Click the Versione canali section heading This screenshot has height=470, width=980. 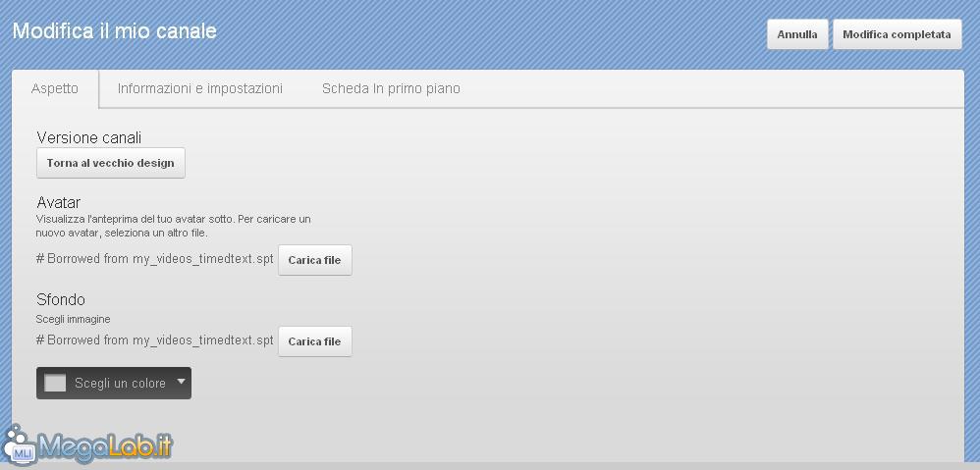coord(88,138)
